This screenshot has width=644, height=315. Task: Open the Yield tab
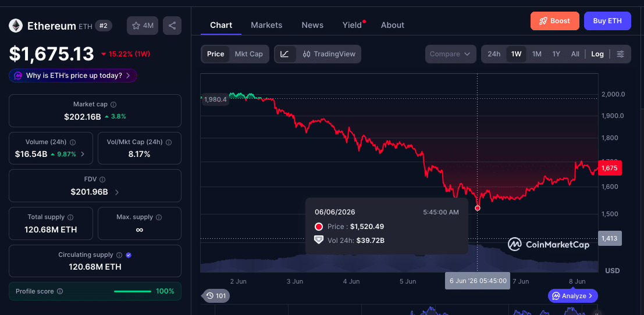pos(352,25)
